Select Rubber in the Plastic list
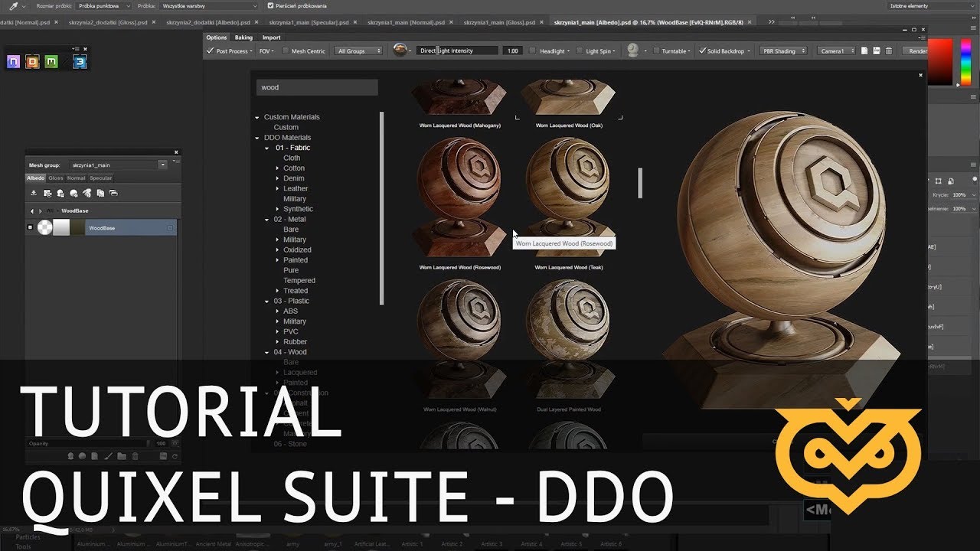 click(x=295, y=342)
